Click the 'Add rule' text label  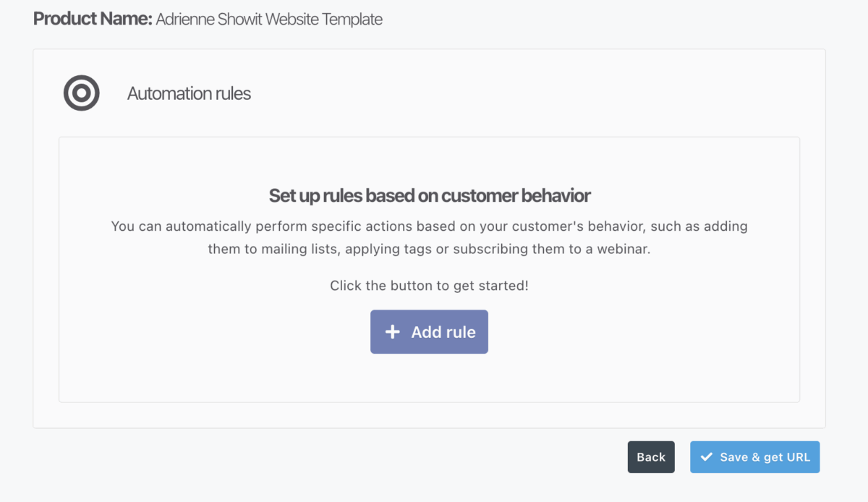click(443, 332)
